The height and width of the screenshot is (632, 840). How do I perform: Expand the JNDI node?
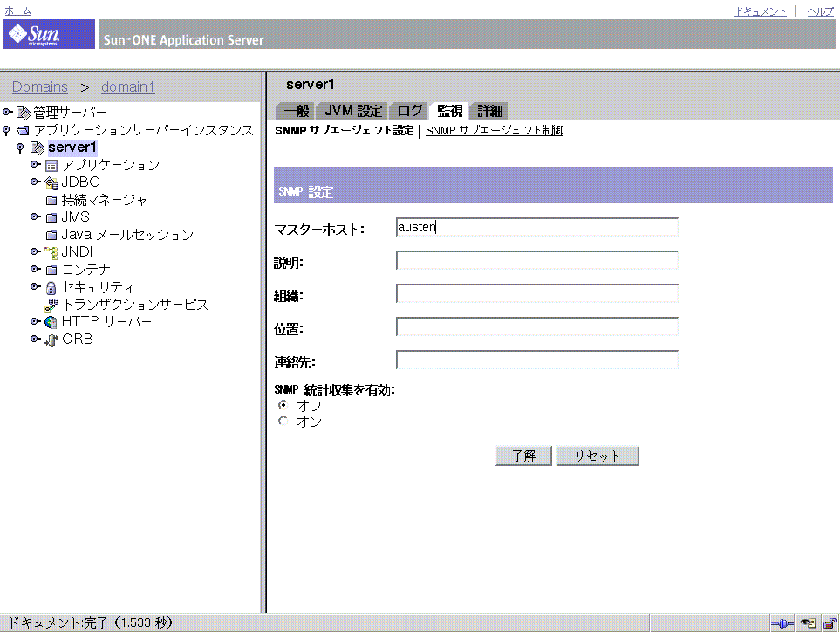(x=36, y=251)
